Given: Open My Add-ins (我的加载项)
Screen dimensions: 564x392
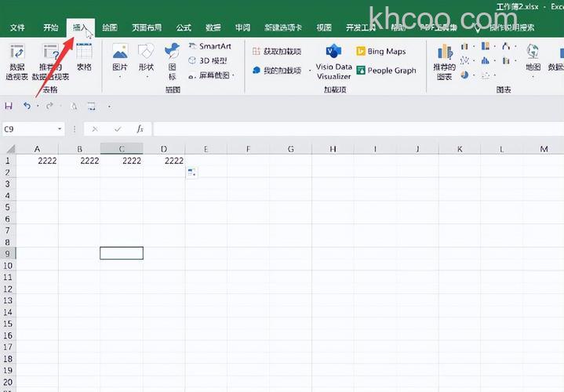Looking at the screenshot, I should click(278, 71).
